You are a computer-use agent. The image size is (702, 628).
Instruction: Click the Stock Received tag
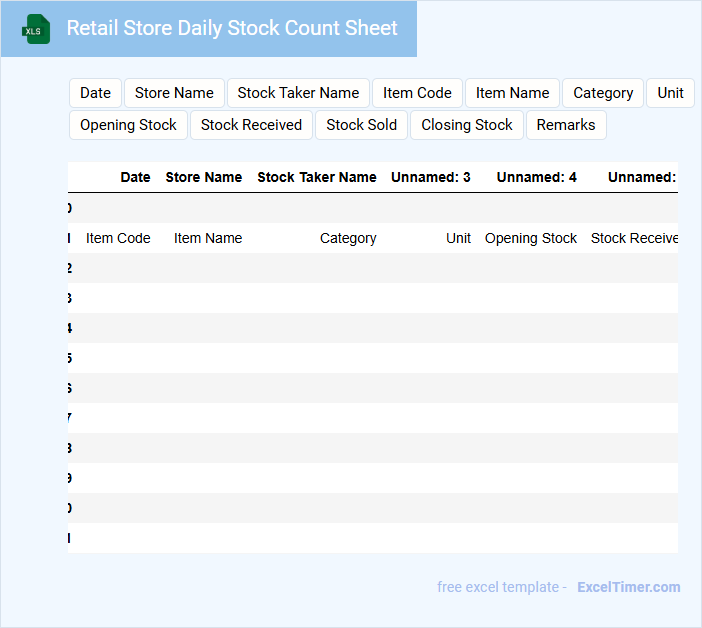coord(251,125)
